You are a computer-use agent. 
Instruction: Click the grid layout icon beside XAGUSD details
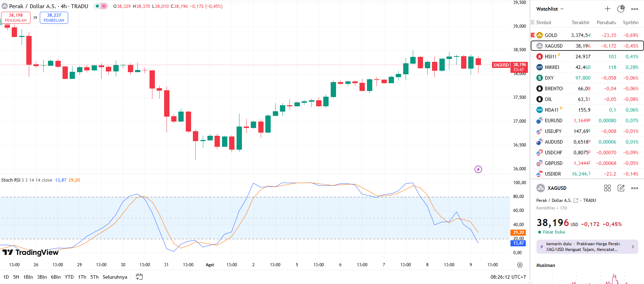607,188
